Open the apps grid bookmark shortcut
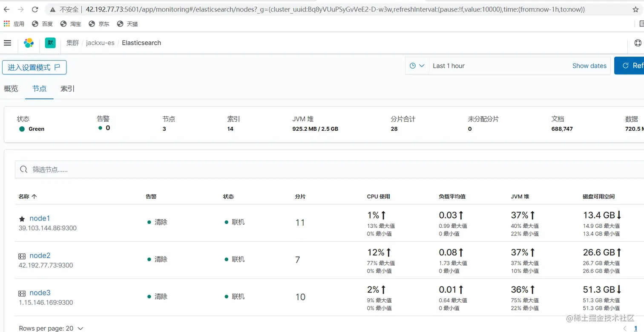644x332 pixels. (x=6, y=24)
